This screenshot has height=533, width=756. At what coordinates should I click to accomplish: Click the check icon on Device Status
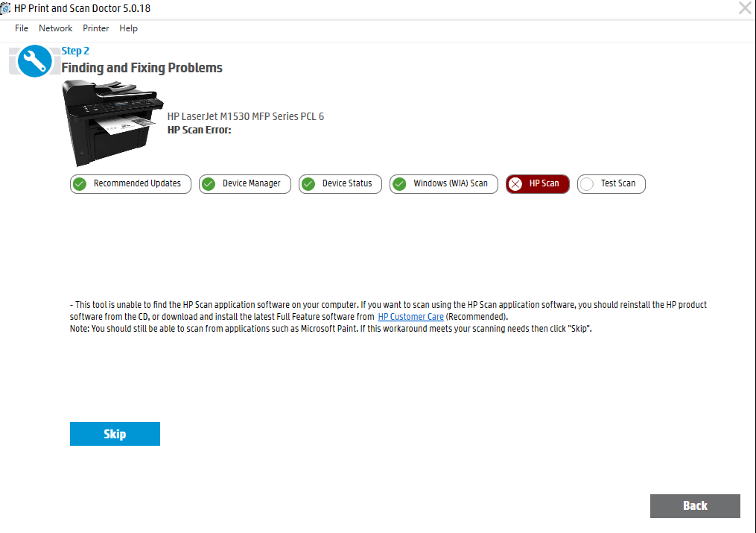(308, 184)
